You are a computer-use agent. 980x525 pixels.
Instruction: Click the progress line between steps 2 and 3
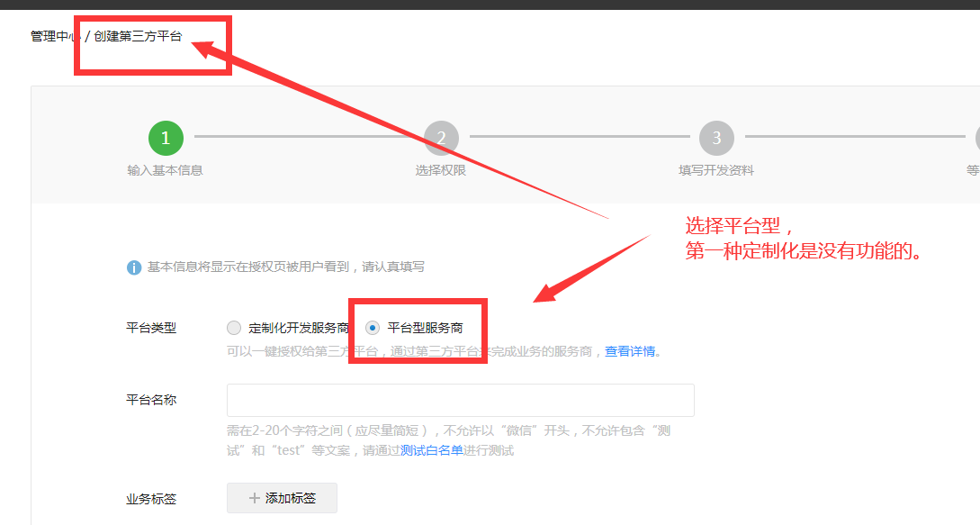click(x=579, y=137)
